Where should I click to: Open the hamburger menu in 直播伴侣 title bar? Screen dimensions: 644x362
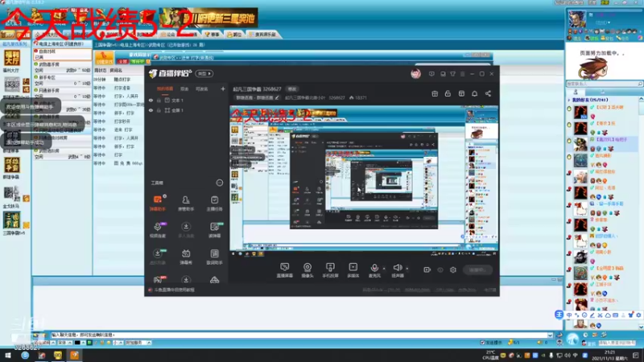pyautogui.click(x=462, y=74)
